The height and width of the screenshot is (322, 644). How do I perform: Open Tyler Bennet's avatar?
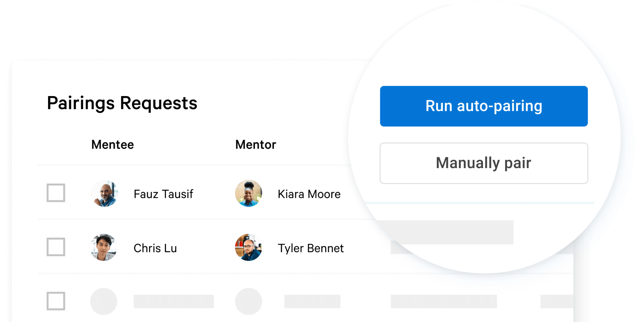point(249,248)
